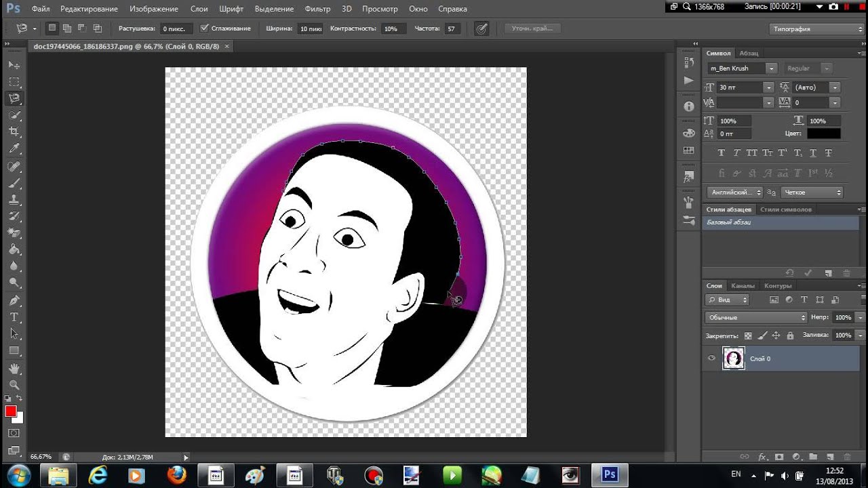This screenshot has height=488, width=868.
Task: Open the Файл menu
Action: pyautogui.click(x=41, y=9)
